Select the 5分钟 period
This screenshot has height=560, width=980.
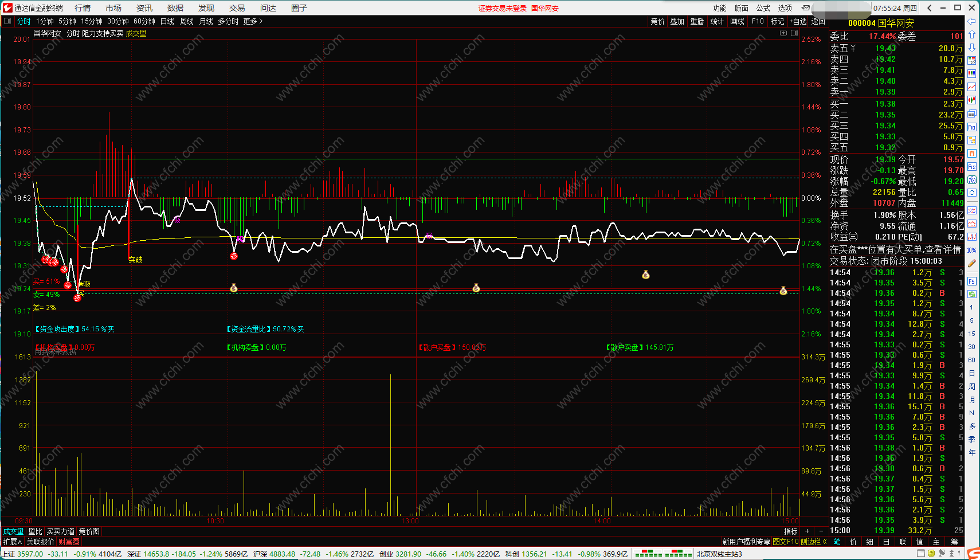point(67,21)
